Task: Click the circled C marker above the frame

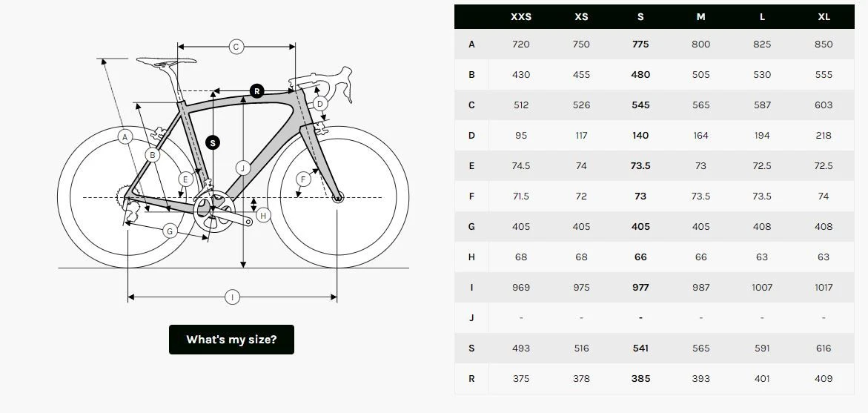Action: click(x=236, y=47)
